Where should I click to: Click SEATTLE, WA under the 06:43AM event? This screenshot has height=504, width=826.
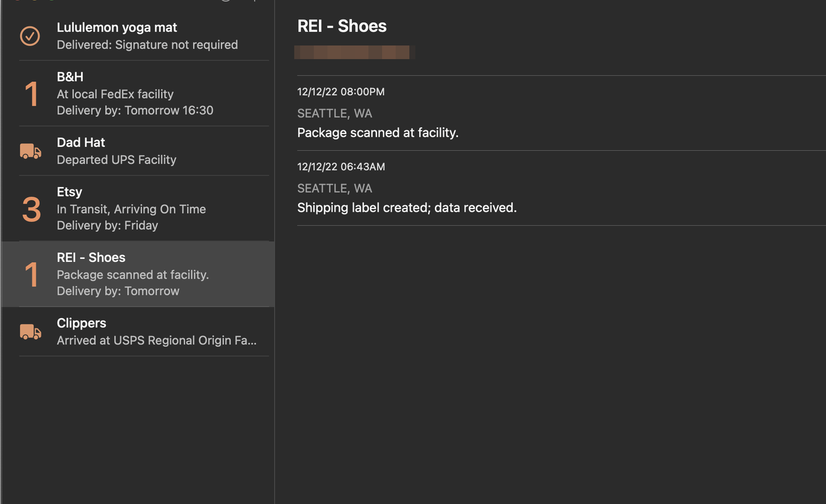[335, 188]
